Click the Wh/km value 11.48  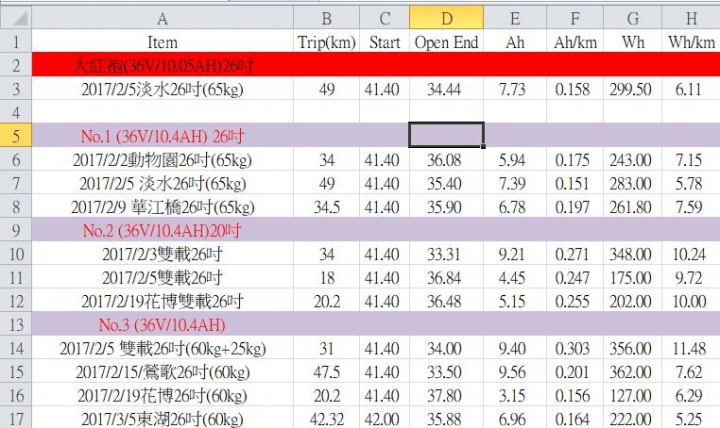691,348
